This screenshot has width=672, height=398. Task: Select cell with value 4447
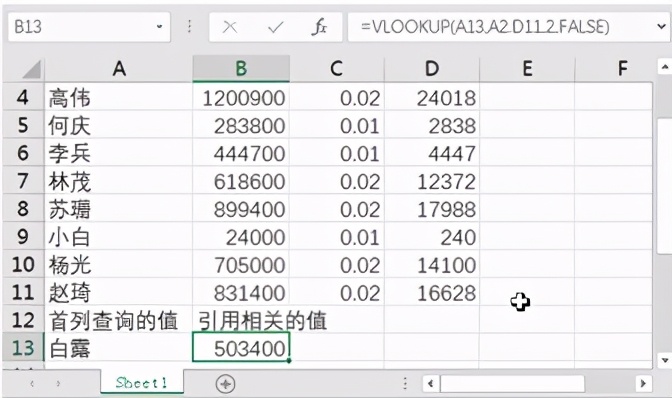click(432, 153)
